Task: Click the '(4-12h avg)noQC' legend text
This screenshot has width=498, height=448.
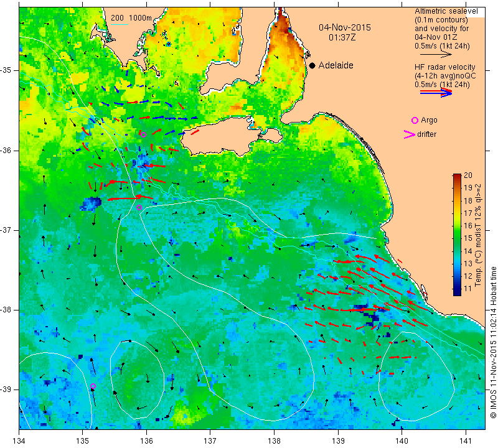Action: (445, 76)
